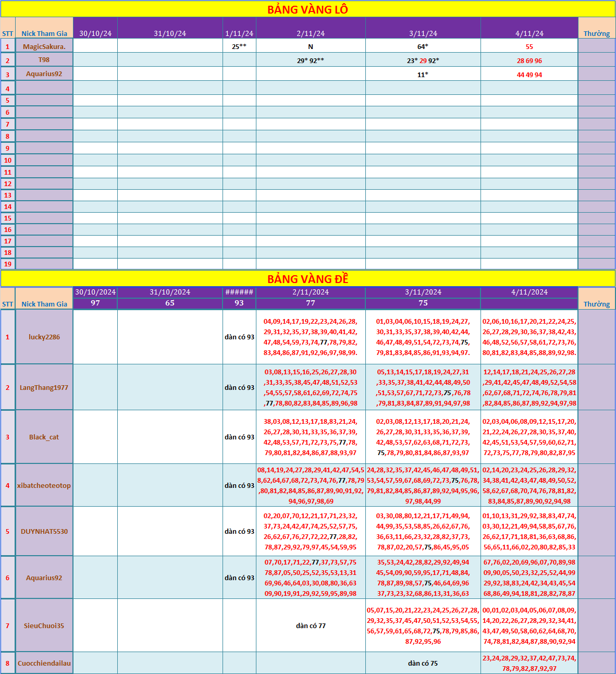Click the BẢNG VÀNG ĐỀ title banner
616x674 pixels.
click(307, 279)
